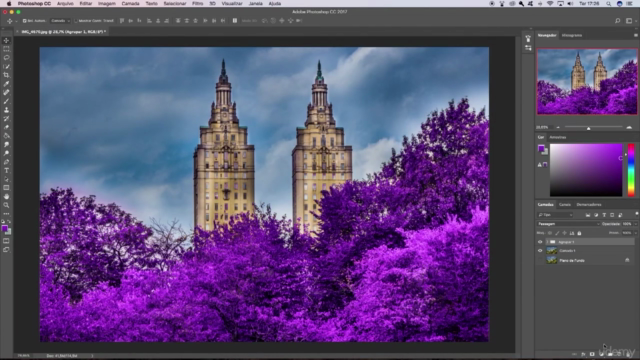Switch to the Canais tab
Image resolution: width=640 pixels, height=360 pixels.
pyautogui.click(x=565, y=204)
